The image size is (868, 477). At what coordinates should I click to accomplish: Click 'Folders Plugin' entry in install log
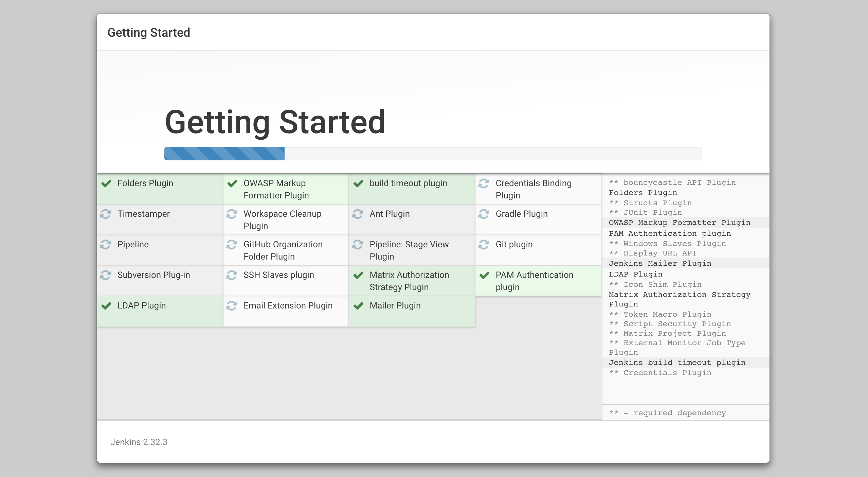tap(643, 193)
